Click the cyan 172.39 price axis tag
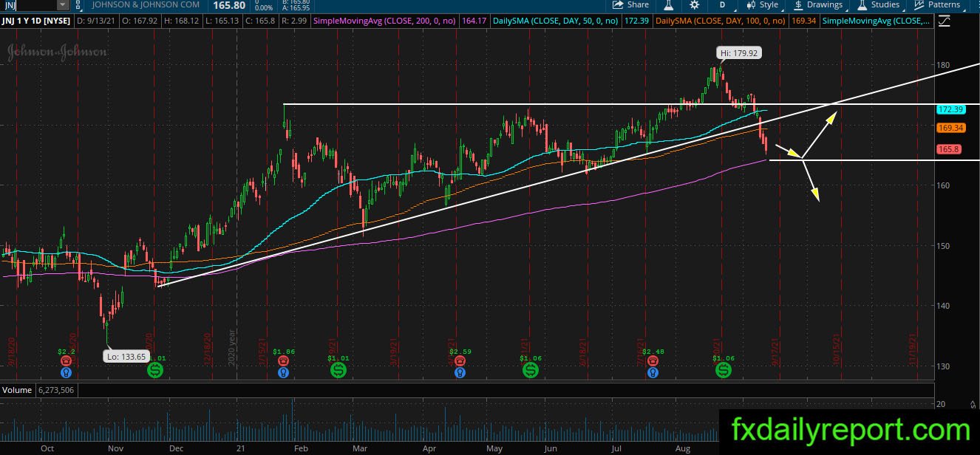The image size is (980, 455). coord(950,109)
